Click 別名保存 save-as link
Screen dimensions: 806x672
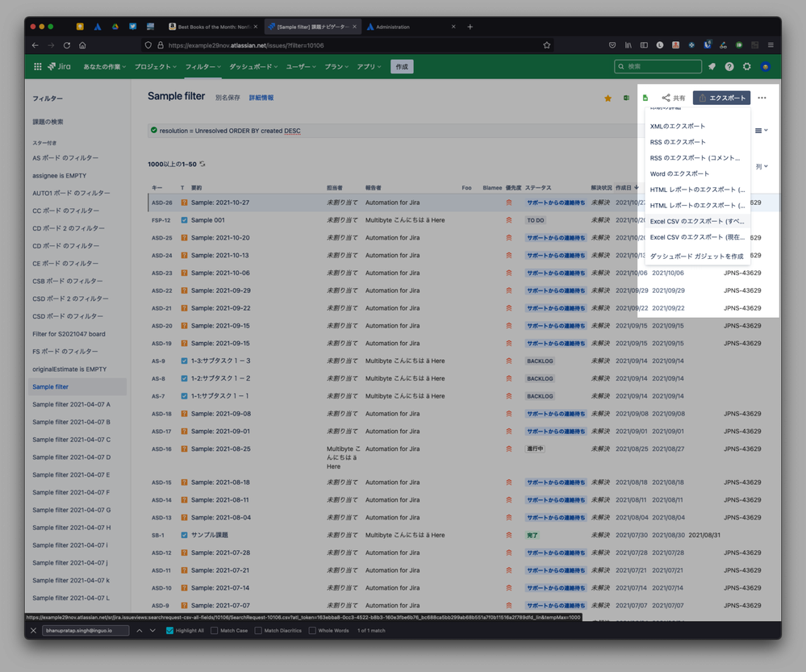tap(228, 98)
